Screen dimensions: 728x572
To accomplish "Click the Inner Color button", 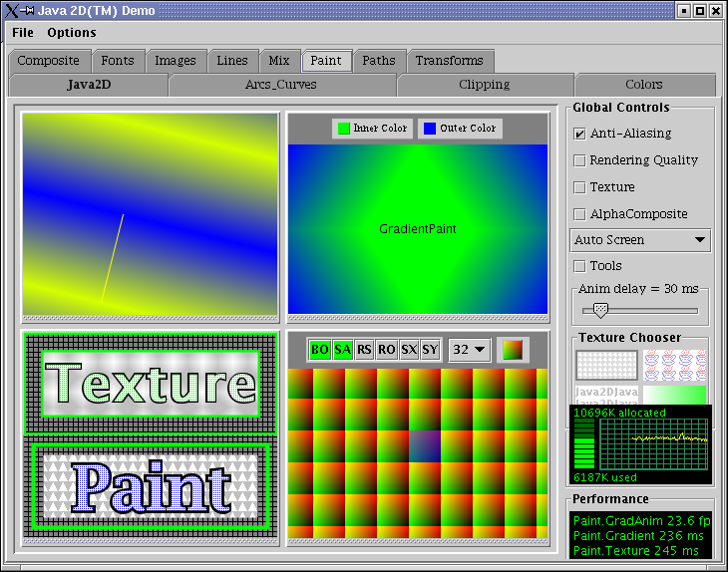I will tap(373, 129).
